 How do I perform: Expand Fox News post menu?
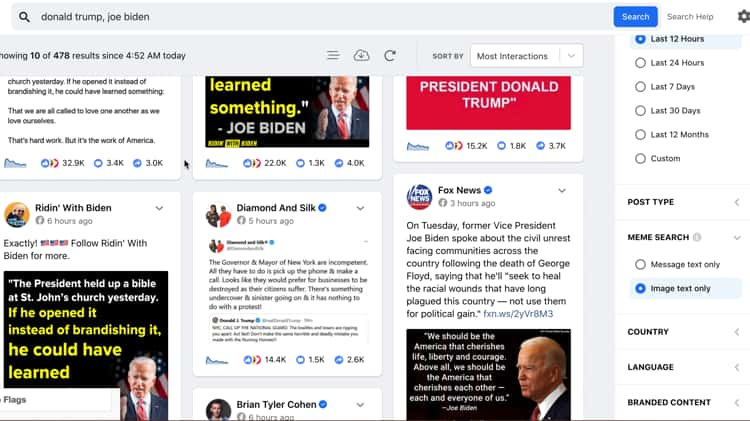[562, 190]
